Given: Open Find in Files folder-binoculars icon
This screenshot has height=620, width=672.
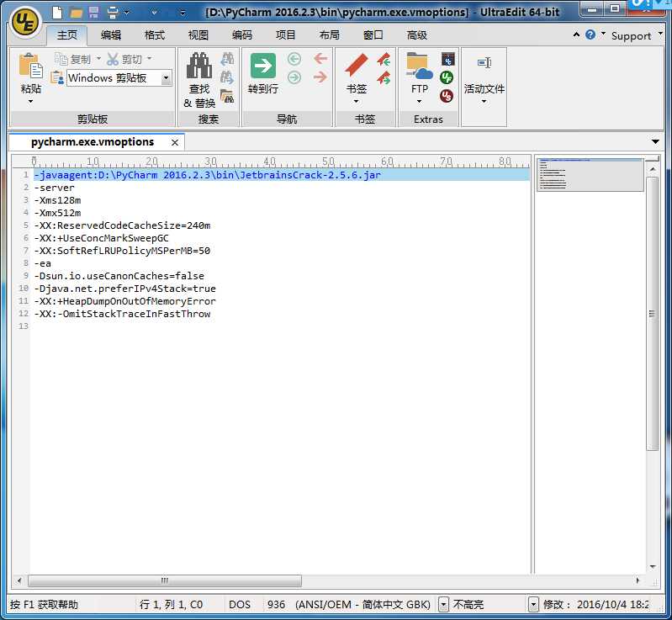Looking at the screenshot, I should pos(227,96).
